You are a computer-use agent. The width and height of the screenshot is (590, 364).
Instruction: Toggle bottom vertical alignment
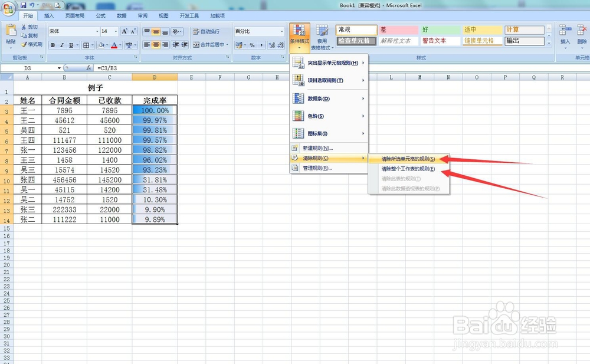pos(165,32)
